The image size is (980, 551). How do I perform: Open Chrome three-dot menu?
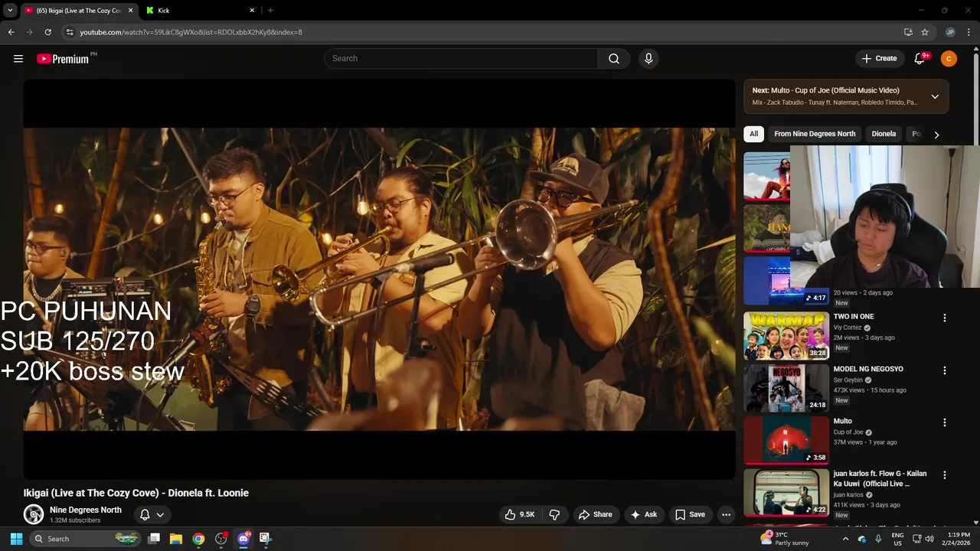[x=969, y=32]
